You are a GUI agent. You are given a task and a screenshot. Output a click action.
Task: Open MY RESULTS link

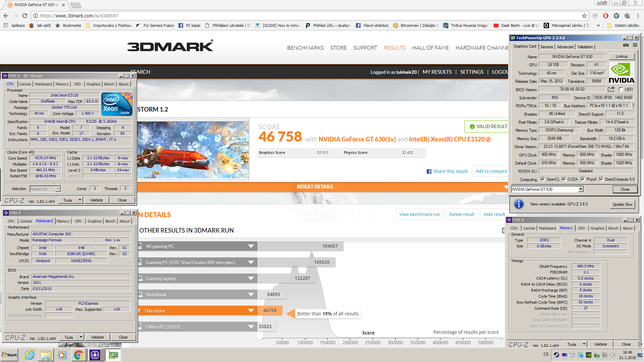437,72
